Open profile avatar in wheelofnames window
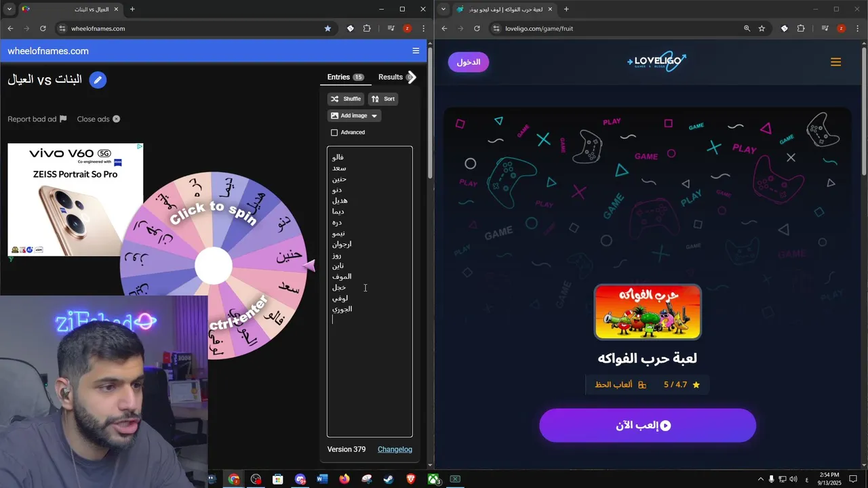868x488 pixels. [407, 28]
